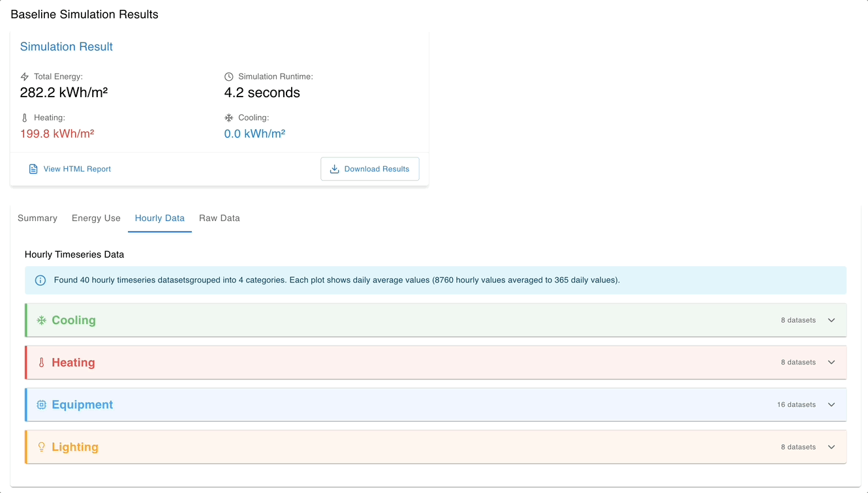Image resolution: width=868 pixels, height=493 pixels.
Task: Open the View HTML Report link
Action: (x=76, y=169)
